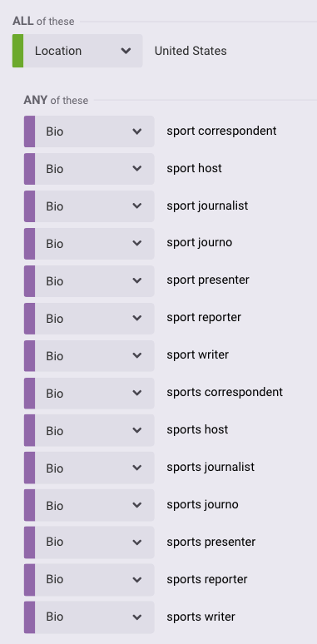Click chevron beside sport host row
The image size is (317, 644).
tap(137, 169)
